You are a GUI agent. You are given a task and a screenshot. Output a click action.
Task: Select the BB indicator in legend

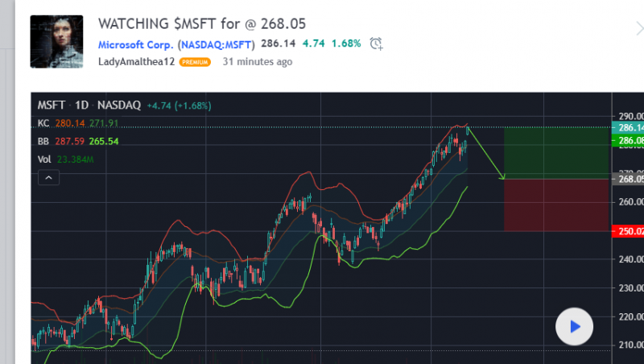(x=43, y=141)
